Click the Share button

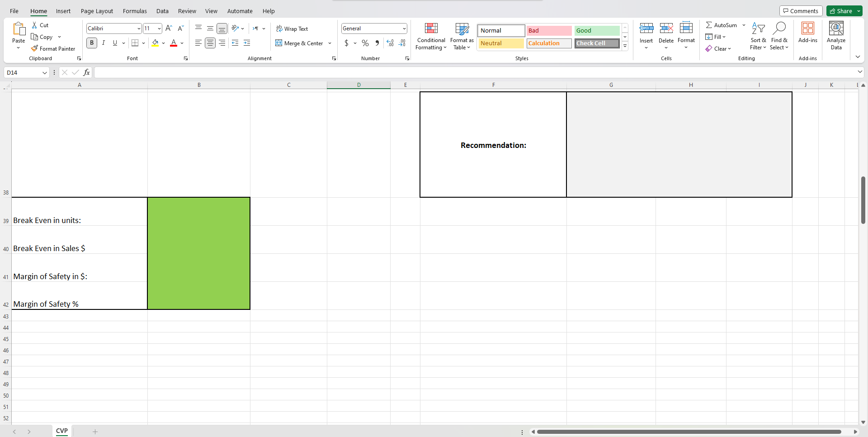point(841,11)
